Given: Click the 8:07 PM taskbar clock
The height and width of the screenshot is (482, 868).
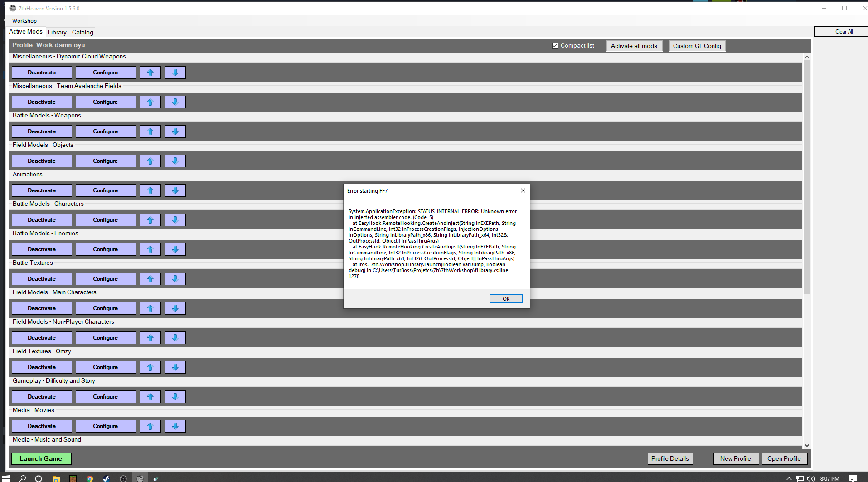Looking at the screenshot, I should point(830,478).
